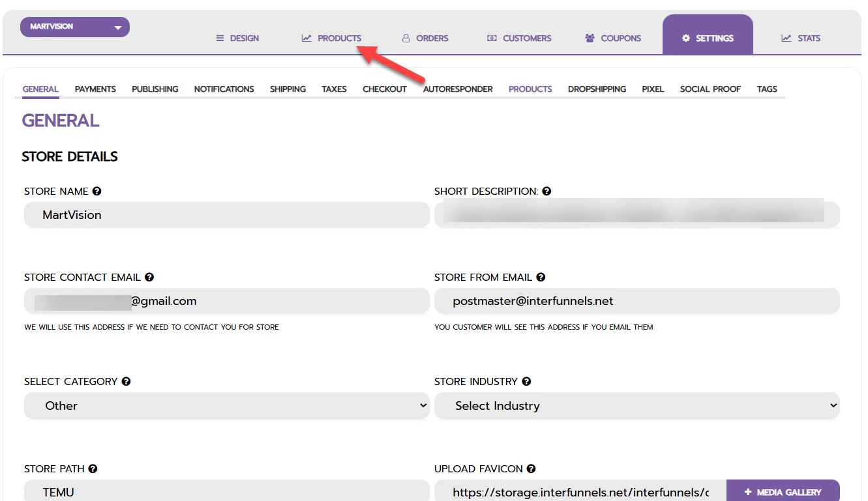868x501 pixels.
Task: Open the PUBLISHING settings sub-tab
Action: click(155, 89)
